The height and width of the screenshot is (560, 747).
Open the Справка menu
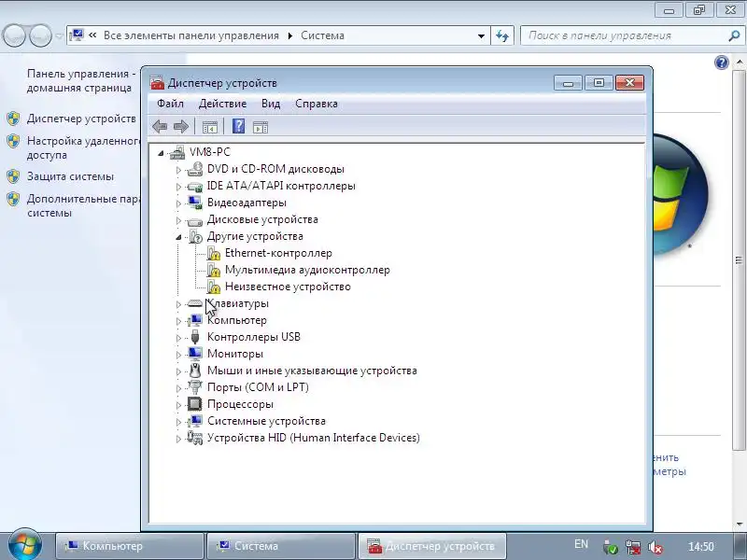317,104
